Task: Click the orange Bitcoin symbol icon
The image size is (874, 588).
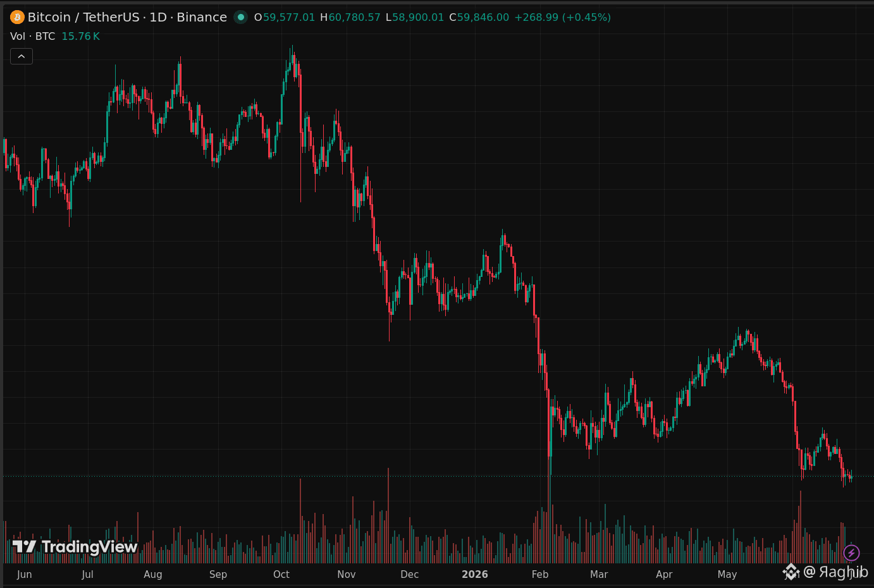Action: [x=17, y=17]
